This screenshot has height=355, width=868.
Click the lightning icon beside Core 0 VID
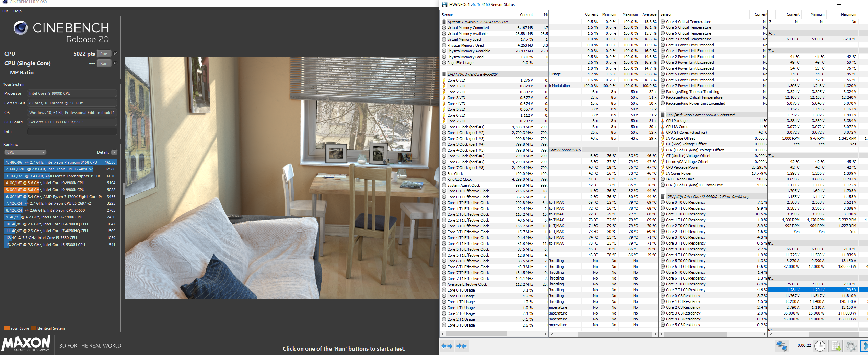click(444, 80)
